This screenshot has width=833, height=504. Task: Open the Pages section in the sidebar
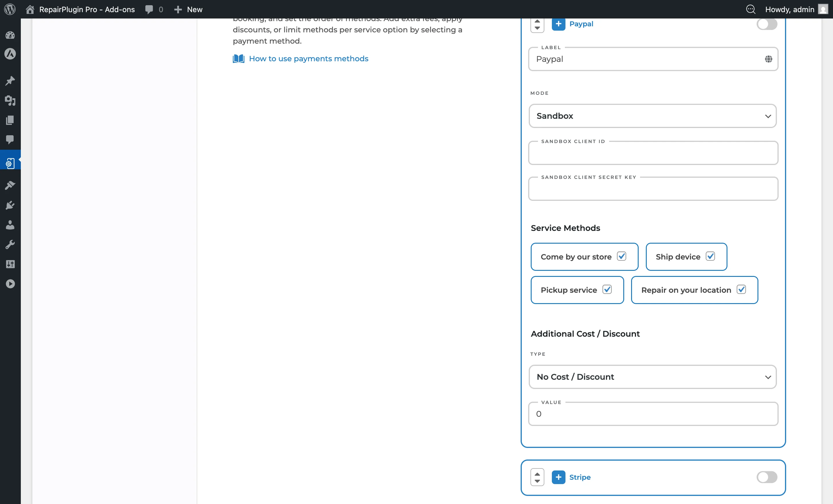click(x=10, y=120)
